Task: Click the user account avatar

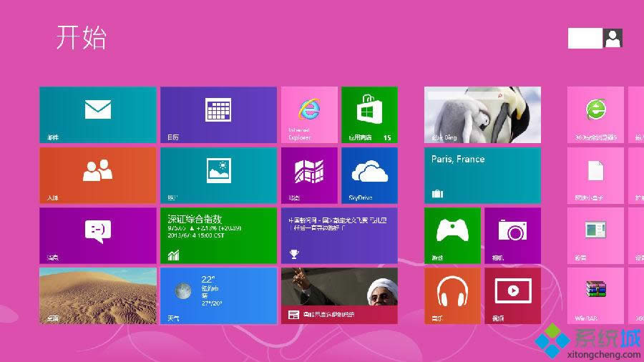Action: (613, 39)
